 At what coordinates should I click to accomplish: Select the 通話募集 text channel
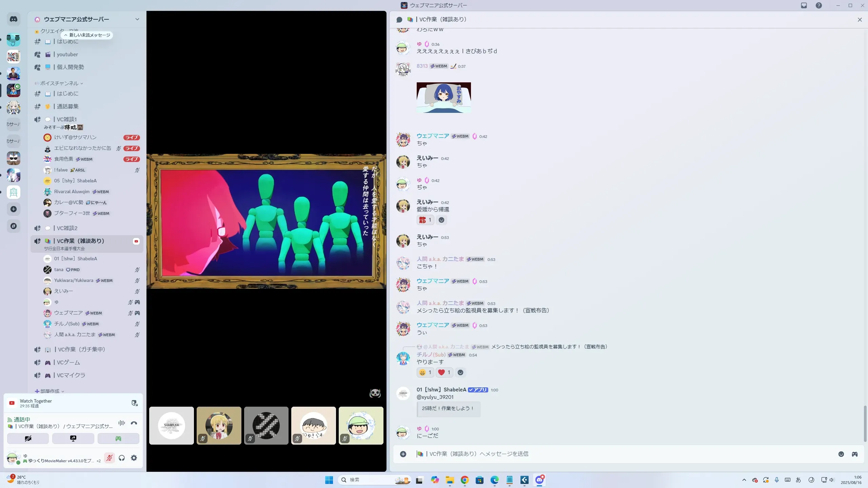pos(67,106)
